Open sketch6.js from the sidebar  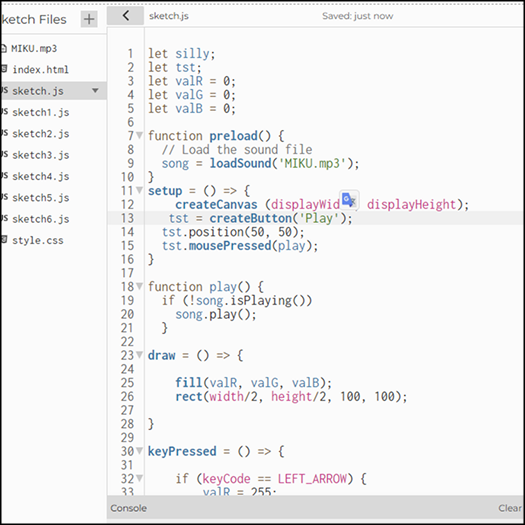[41, 219]
